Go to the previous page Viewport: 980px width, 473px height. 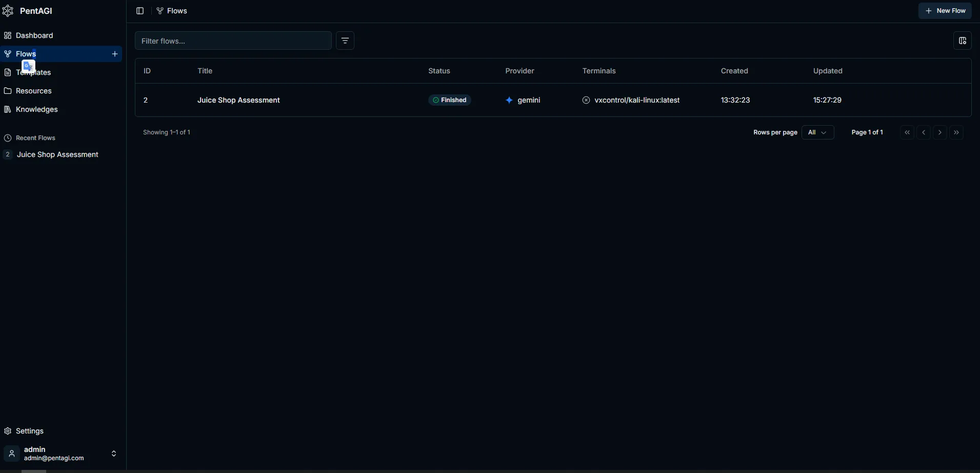[924, 132]
